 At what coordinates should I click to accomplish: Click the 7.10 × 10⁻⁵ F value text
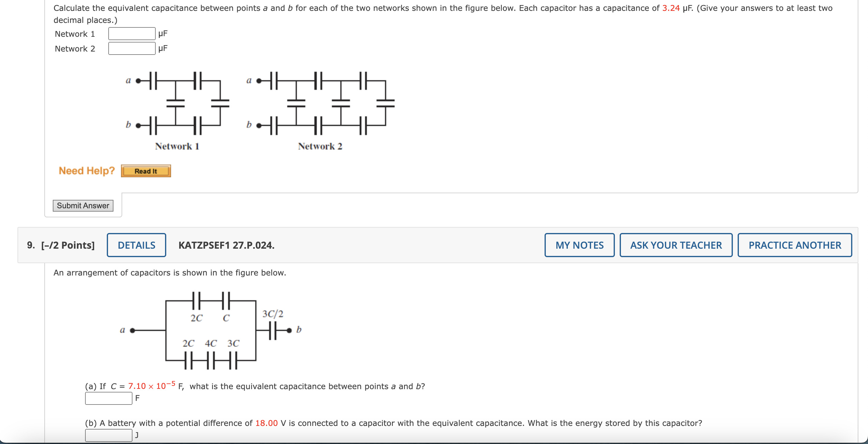[x=151, y=386]
